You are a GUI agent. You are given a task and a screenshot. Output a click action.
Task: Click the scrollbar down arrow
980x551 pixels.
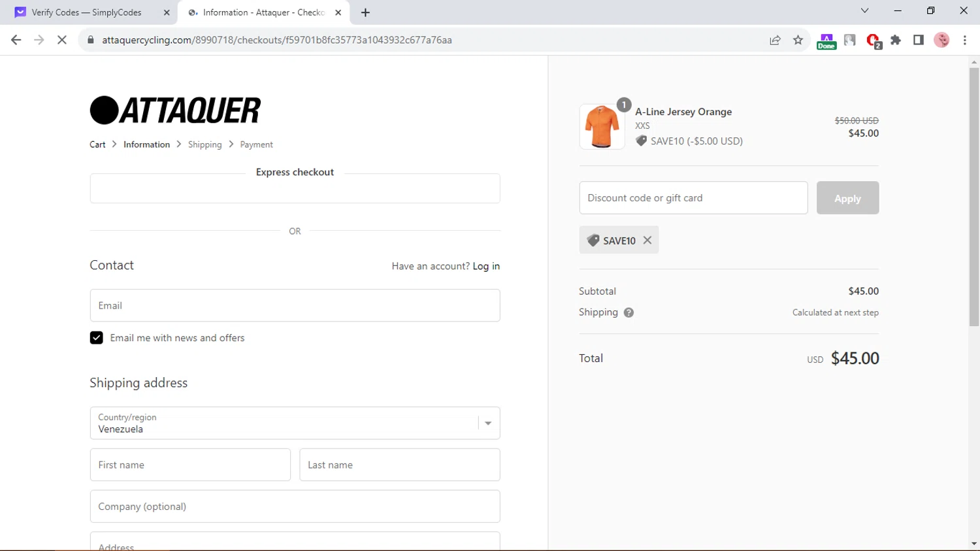click(974, 543)
